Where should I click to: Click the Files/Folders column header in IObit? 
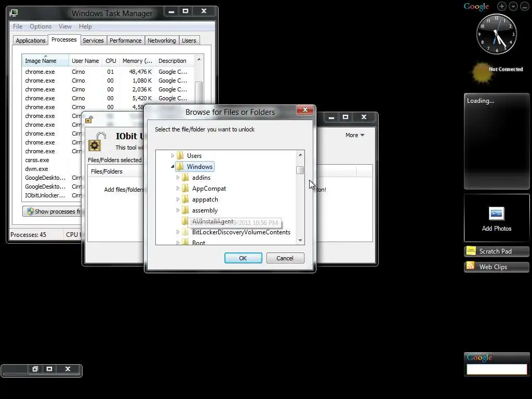pos(116,171)
